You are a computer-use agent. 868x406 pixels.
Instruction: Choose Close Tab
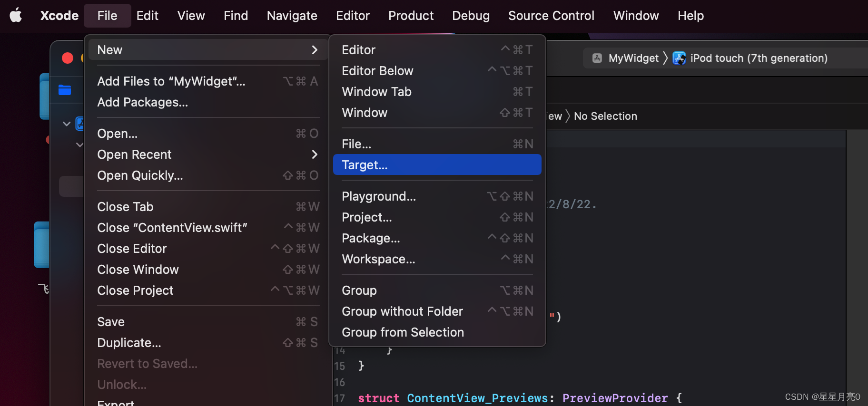[x=208, y=207]
